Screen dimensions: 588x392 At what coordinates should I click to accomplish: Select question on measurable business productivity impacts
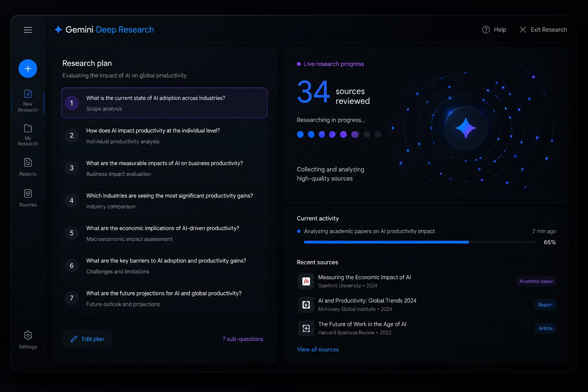[x=164, y=168]
